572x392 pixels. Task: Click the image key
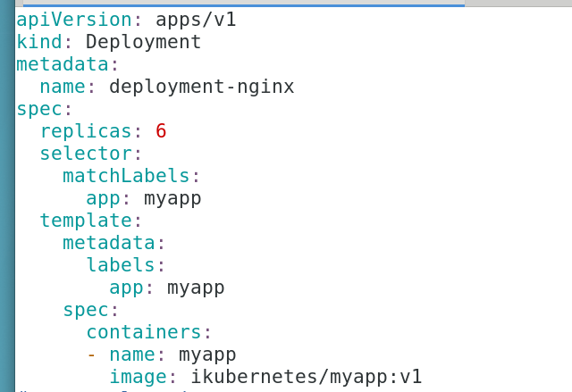tap(138, 377)
